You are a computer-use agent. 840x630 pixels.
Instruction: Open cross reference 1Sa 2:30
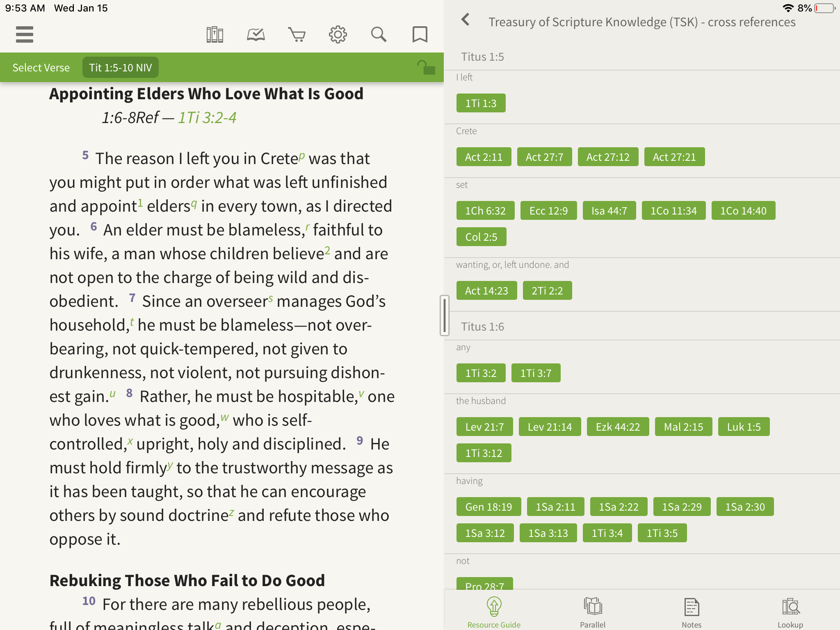point(745,507)
